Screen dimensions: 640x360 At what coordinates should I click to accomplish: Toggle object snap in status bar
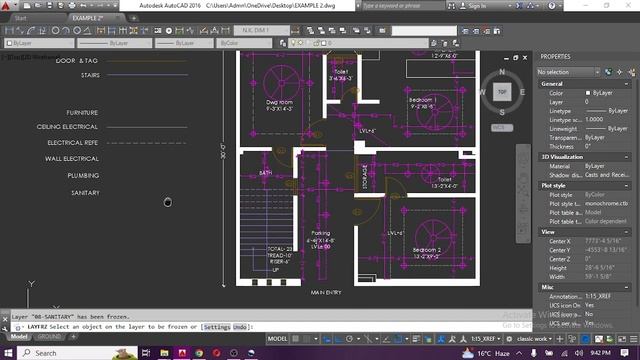(x=398, y=339)
